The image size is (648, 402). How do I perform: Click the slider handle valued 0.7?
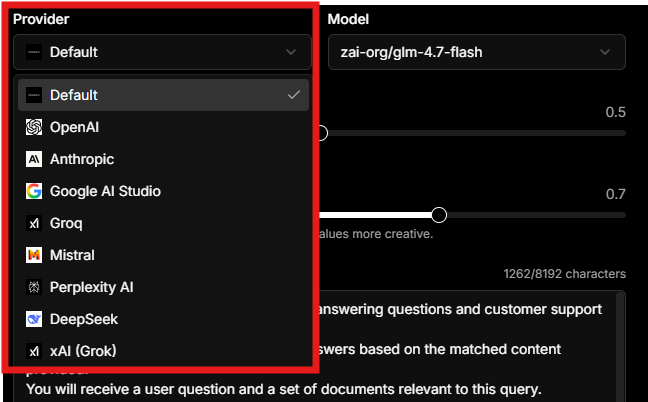(x=439, y=215)
